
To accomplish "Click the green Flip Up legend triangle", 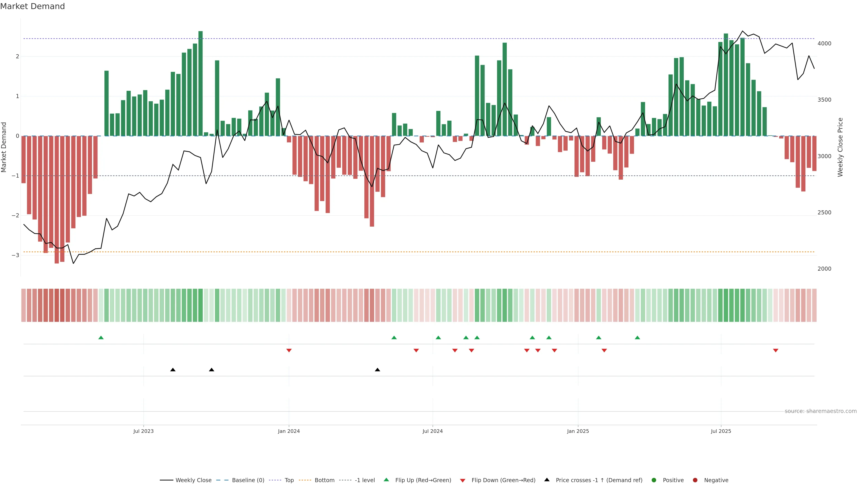I will click(387, 480).
